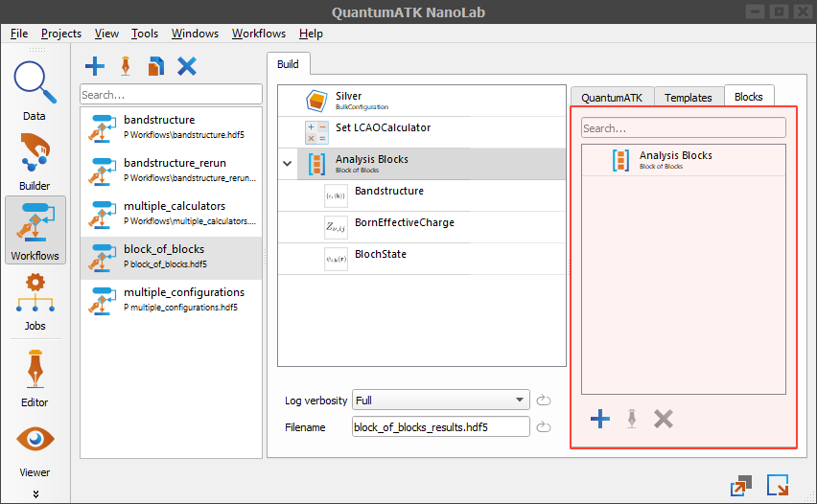Select the multiple_configurations workflow
The height and width of the screenshot is (504, 817).
click(x=171, y=301)
